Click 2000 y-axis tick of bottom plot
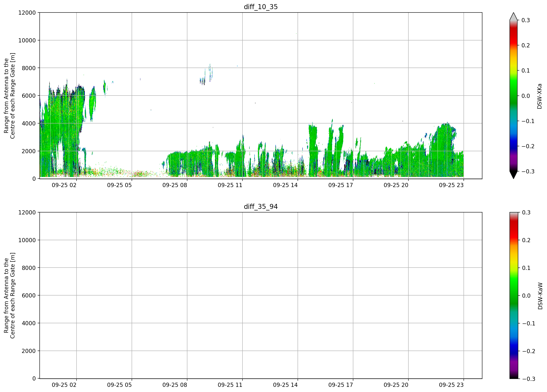 pyautogui.click(x=29, y=351)
